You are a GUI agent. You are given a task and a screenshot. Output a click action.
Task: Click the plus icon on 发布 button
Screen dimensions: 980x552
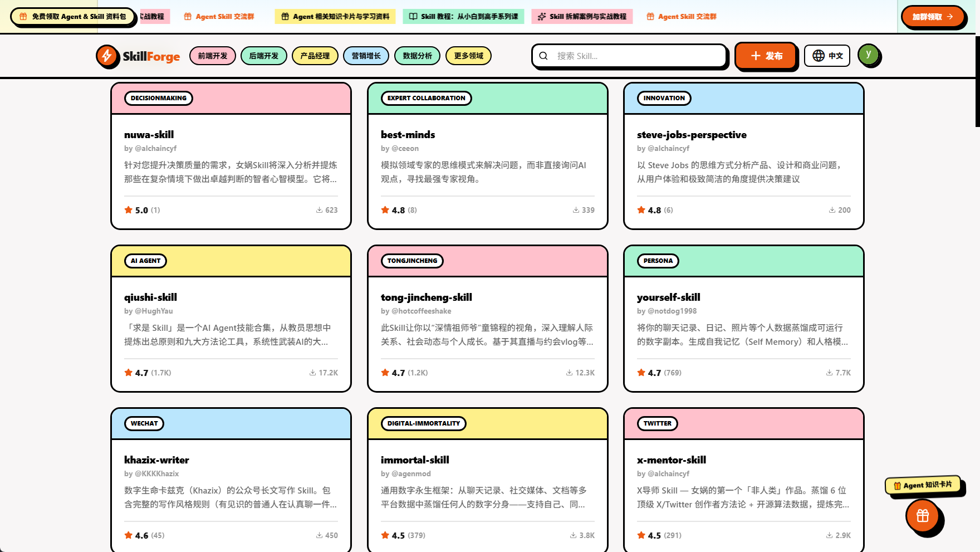click(756, 56)
